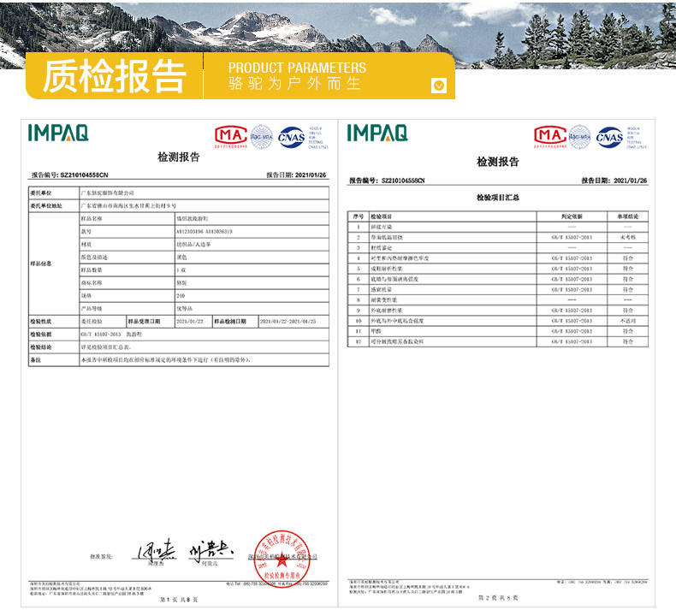
Task: Click the '颜色及描述' field label
Action: pos(94,258)
